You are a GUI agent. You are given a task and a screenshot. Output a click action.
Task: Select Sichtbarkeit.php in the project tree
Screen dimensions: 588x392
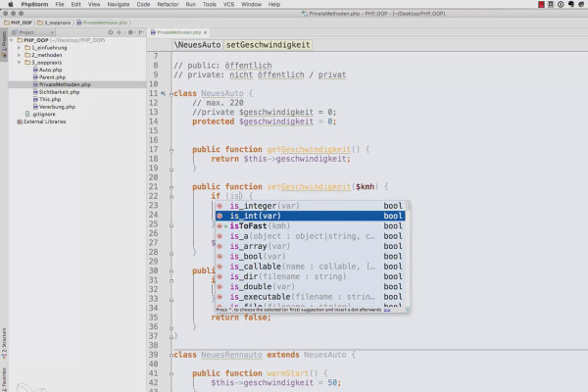click(56, 92)
